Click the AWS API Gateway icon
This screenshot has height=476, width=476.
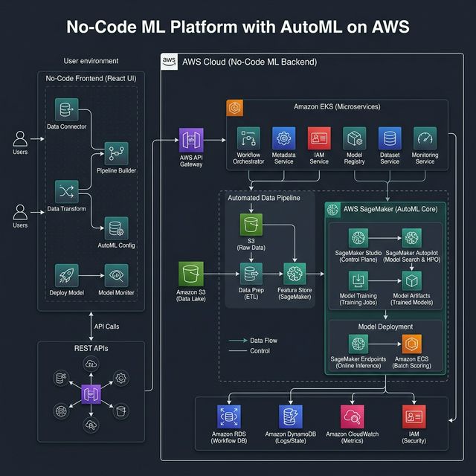click(x=191, y=140)
